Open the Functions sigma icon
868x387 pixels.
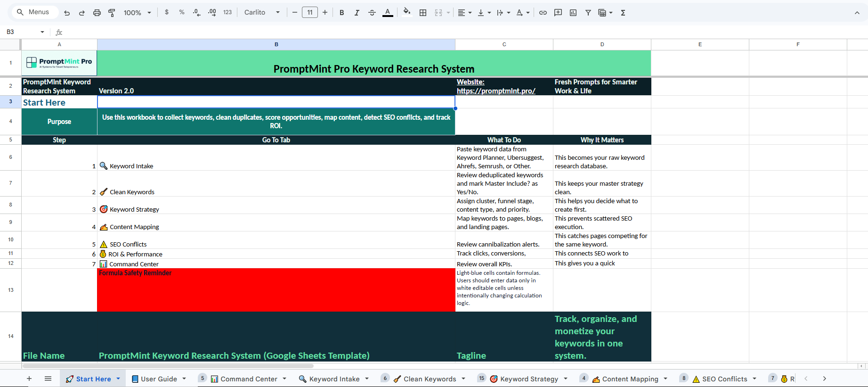pyautogui.click(x=623, y=13)
